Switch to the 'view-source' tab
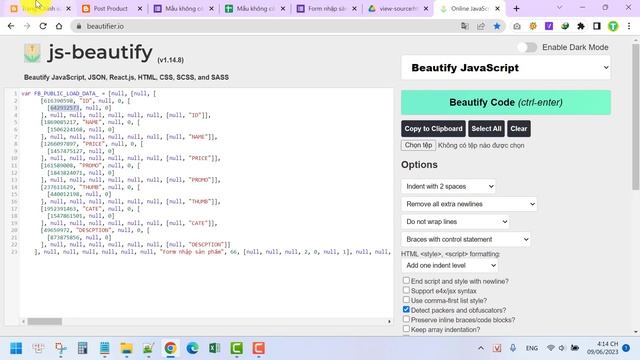This screenshot has height=360, width=640. coord(398,9)
